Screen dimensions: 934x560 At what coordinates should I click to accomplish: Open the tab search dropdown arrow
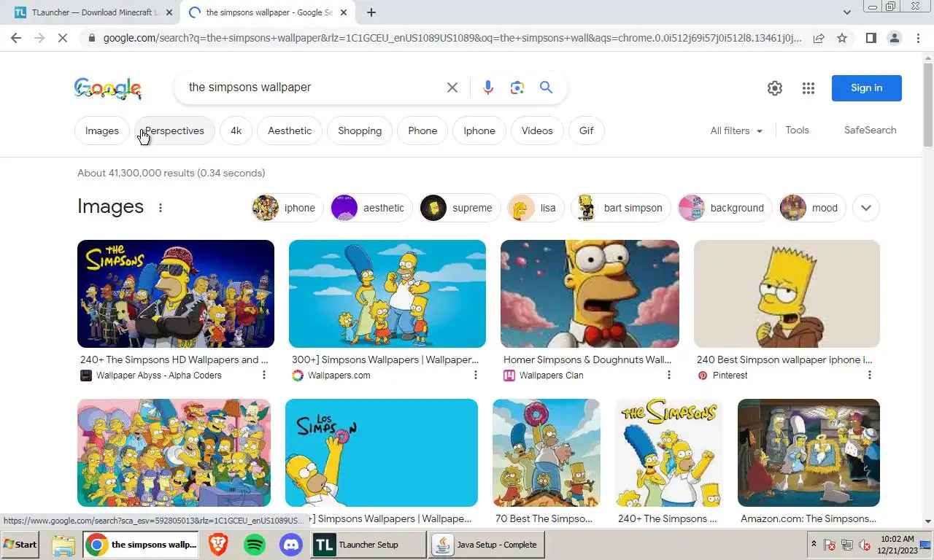(x=846, y=12)
